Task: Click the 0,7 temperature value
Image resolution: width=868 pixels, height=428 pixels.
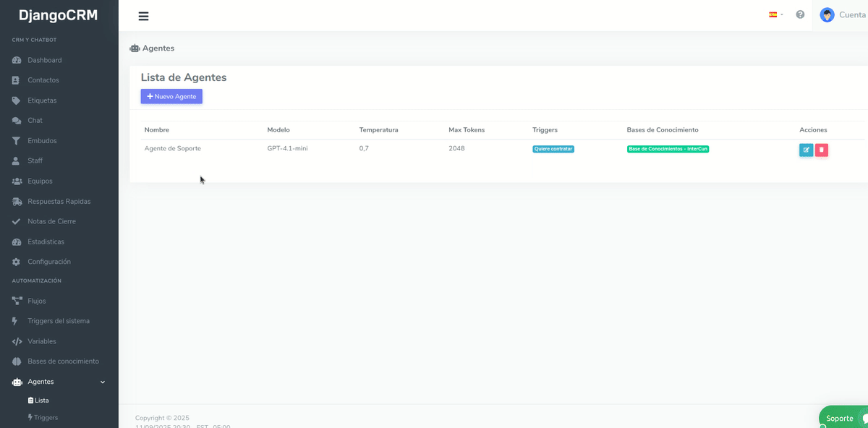Action: [x=364, y=148]
